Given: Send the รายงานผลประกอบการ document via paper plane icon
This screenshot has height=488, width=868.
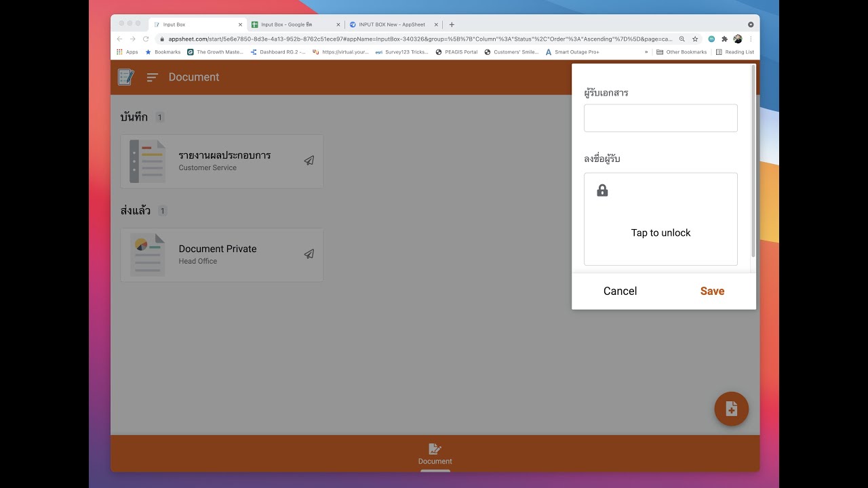Looking at the screenshot, I should (x=309, y=161).
